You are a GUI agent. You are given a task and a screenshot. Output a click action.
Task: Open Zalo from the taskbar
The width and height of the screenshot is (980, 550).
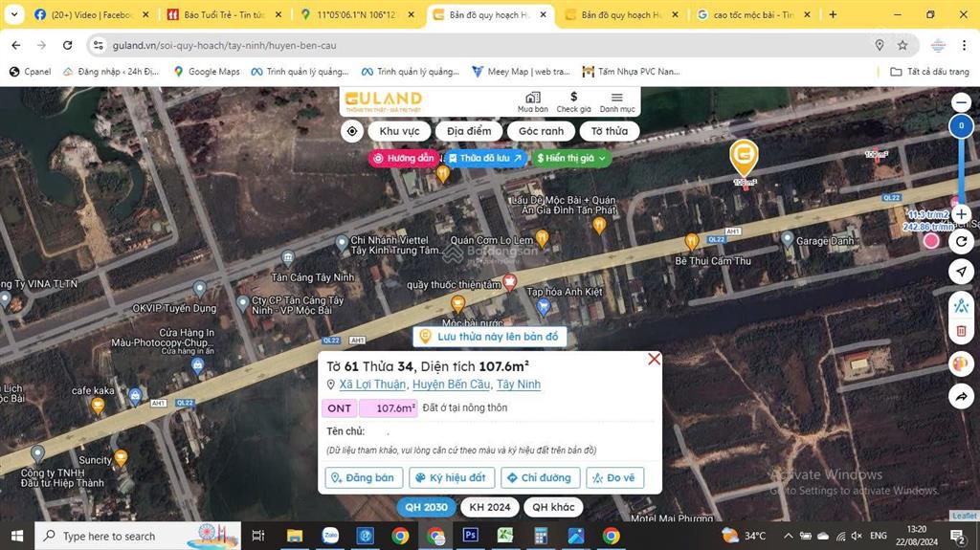click(x=330, y=536)
